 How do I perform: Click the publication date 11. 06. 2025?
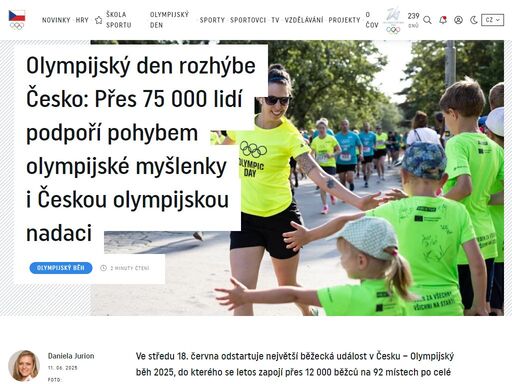coord(63,368)
